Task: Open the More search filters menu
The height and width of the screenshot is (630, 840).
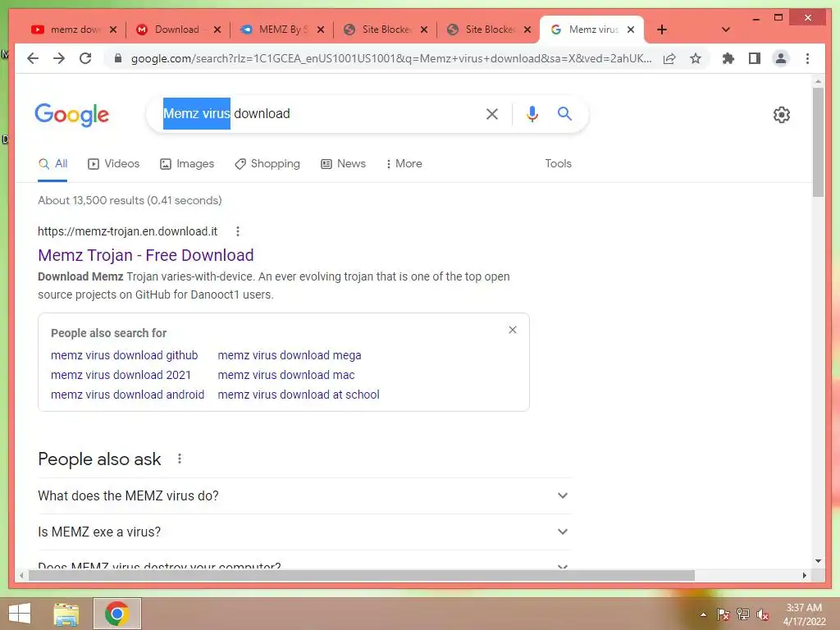Action: 404,163
